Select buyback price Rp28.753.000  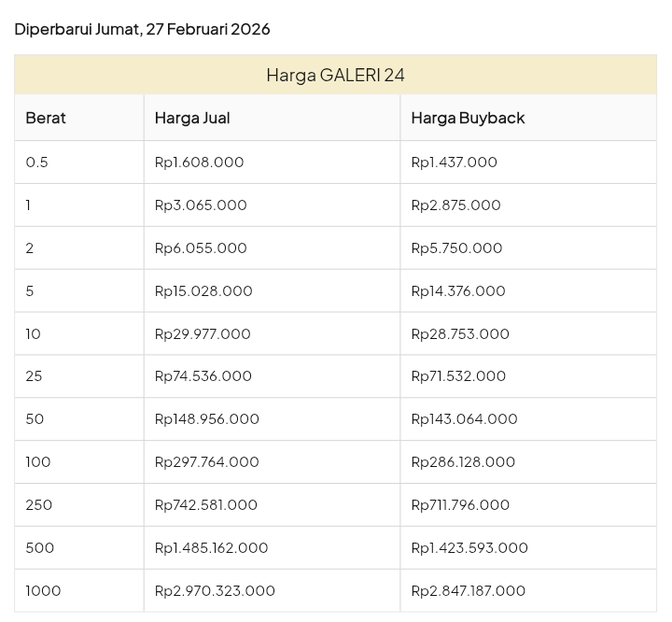click(x=460, y=334)
